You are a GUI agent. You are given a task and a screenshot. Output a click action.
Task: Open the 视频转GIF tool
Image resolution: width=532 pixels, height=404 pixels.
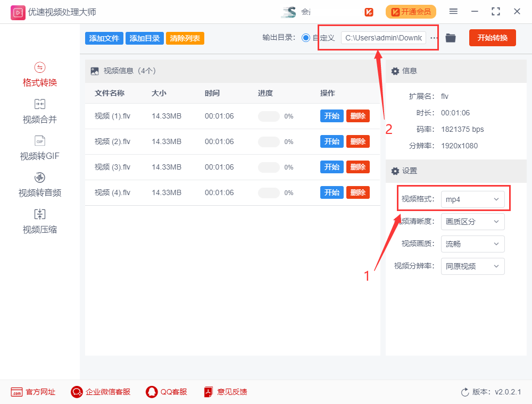tap(39, 148)
